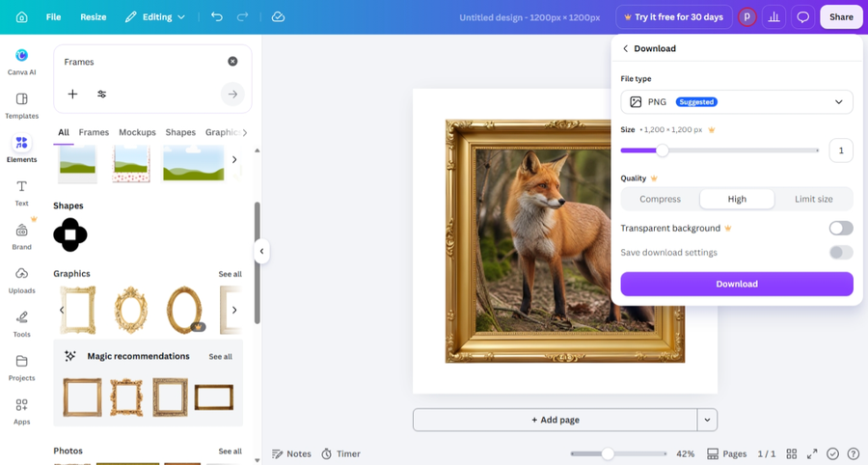Open the analytics chart icon

point(773,17)
